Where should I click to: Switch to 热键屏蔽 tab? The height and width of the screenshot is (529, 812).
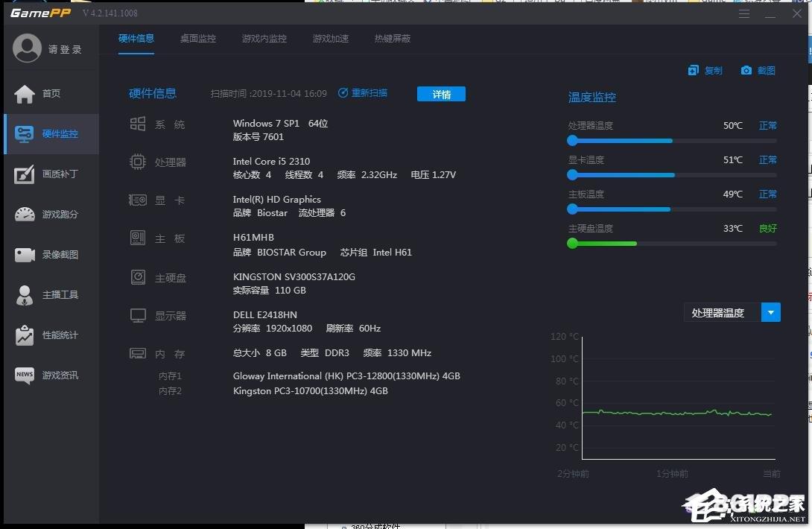pos(393,38)
